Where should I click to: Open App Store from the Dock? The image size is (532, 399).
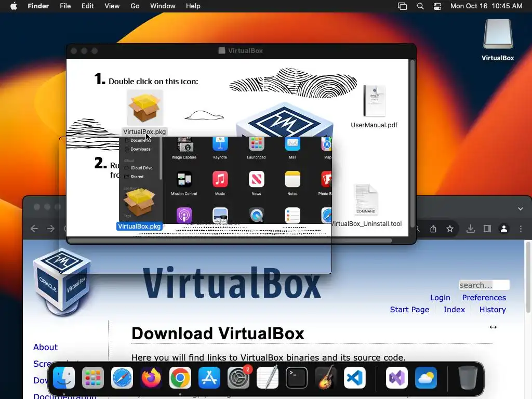(209, 378)
